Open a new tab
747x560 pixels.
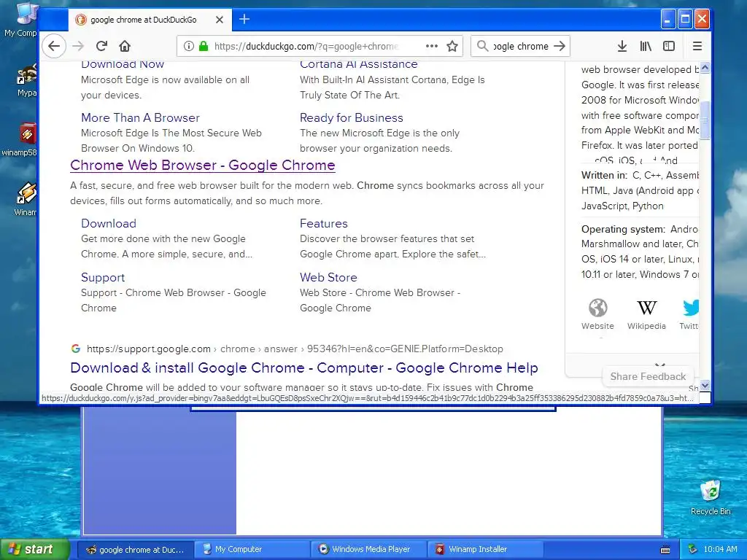[x=244, y=20]
